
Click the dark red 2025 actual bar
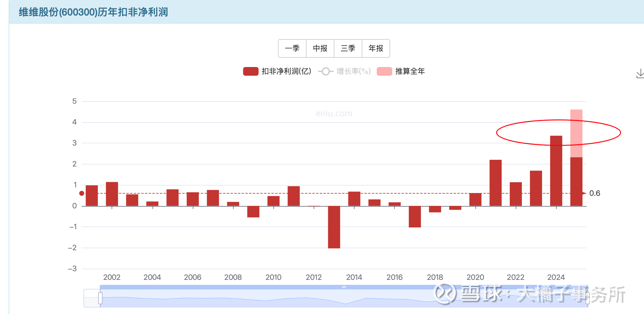click(x=576, y=182)
